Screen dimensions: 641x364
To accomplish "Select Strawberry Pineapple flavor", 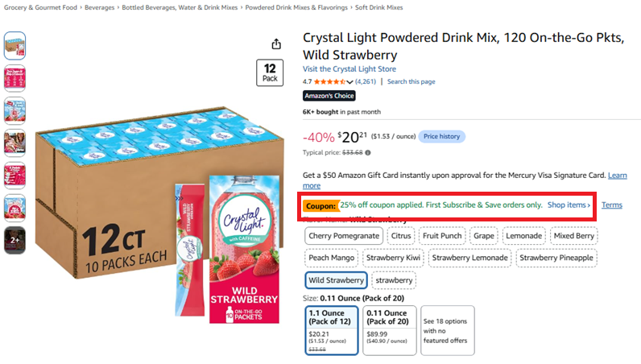I will pos(556,258).
